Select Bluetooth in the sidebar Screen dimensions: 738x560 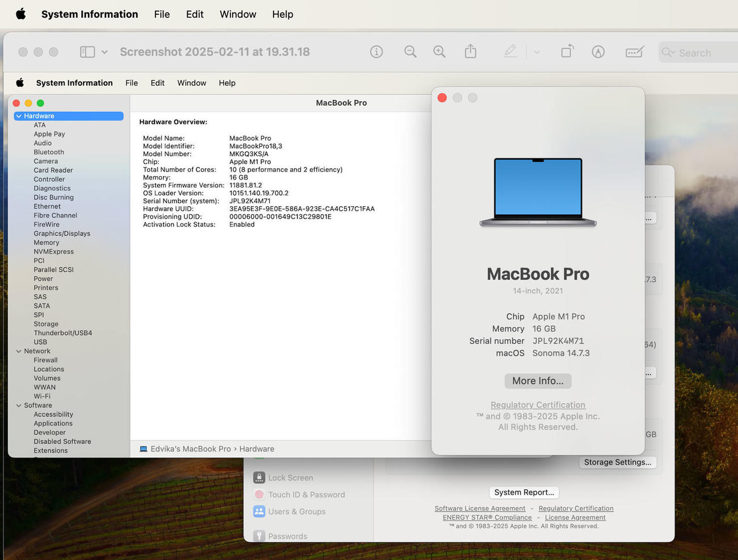[49, 152]
